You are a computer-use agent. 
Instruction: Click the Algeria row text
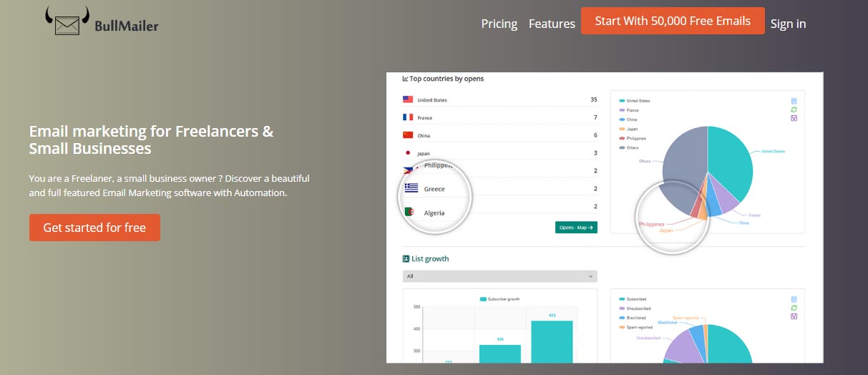tap(434, 213)
